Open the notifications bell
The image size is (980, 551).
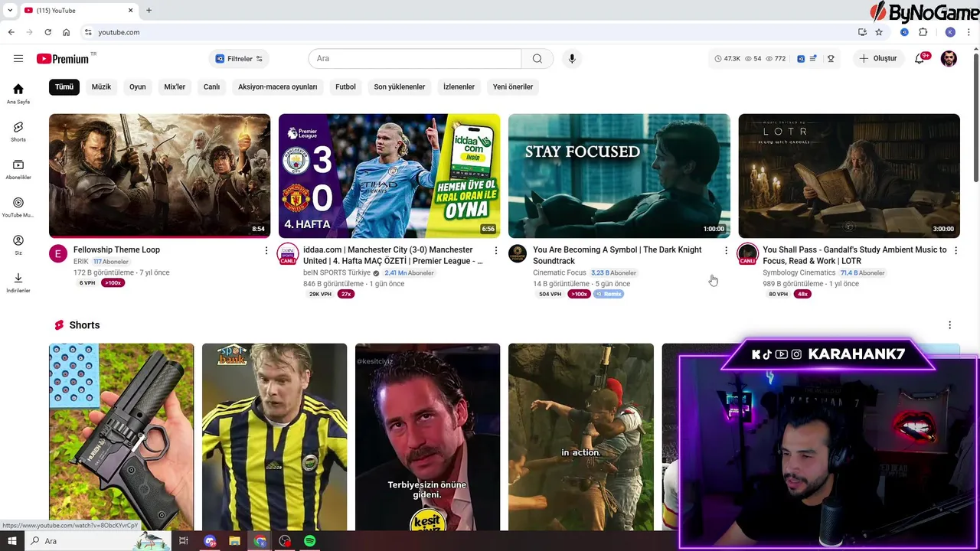(x=920, y=59)
